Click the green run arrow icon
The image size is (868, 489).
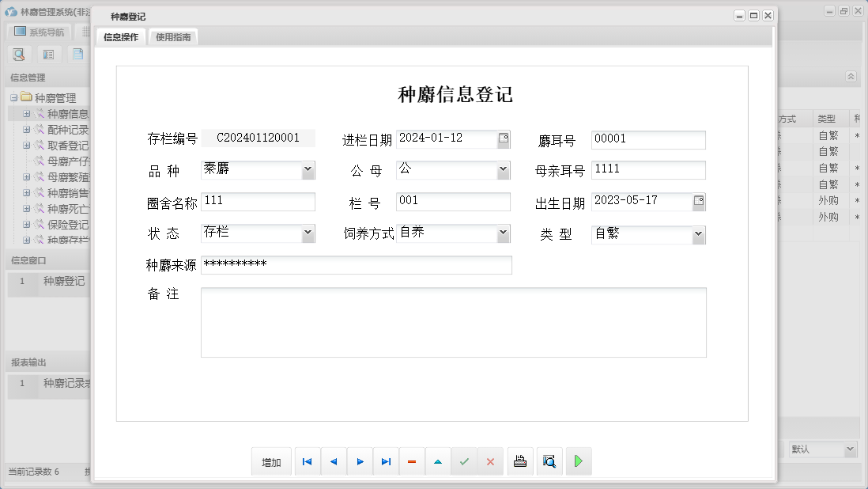coord(579,461)
